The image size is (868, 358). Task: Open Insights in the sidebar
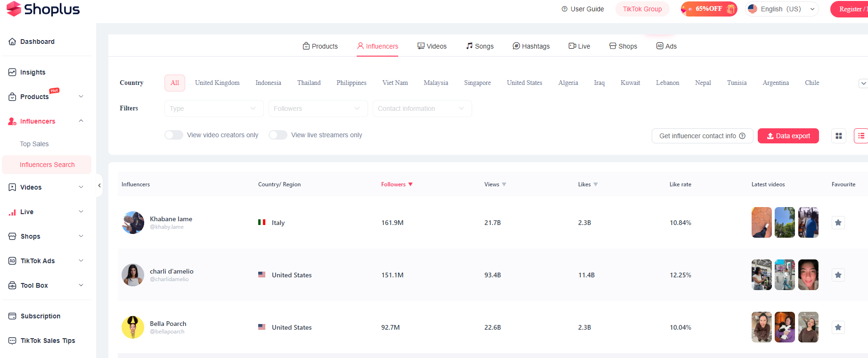[27, 72]
